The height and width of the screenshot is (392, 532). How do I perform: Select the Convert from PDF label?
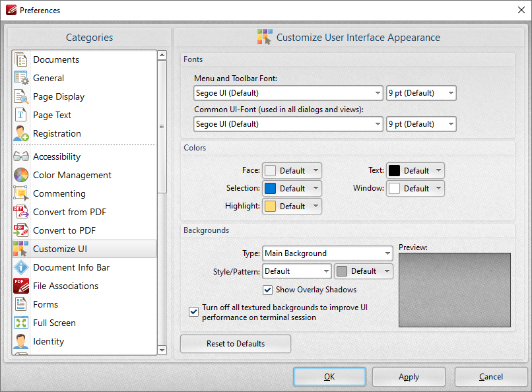69,212
